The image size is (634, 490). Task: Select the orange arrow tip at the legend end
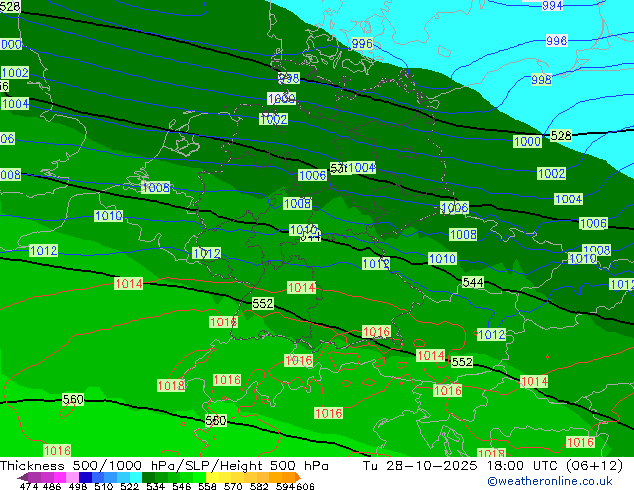click(298, 477)
